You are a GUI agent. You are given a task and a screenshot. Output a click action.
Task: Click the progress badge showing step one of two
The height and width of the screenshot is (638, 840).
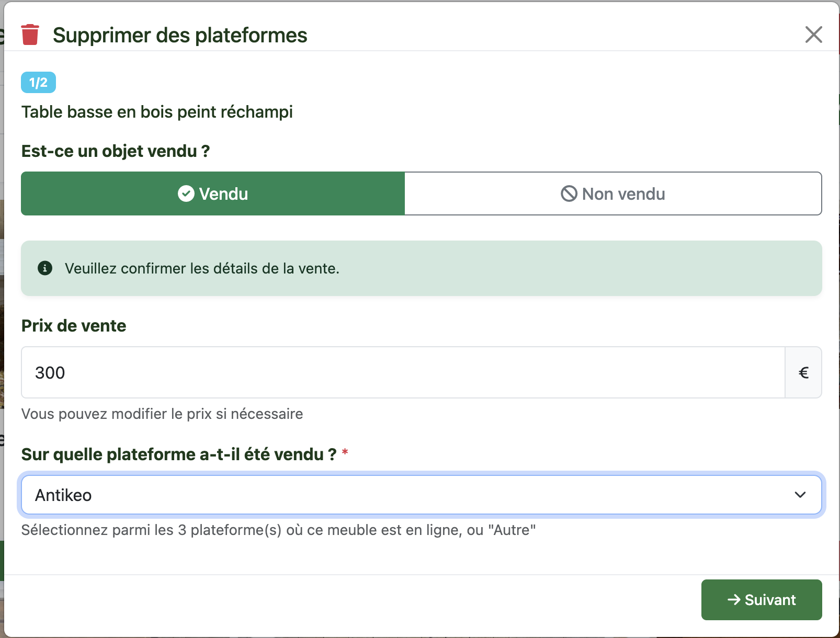point(38,82)
